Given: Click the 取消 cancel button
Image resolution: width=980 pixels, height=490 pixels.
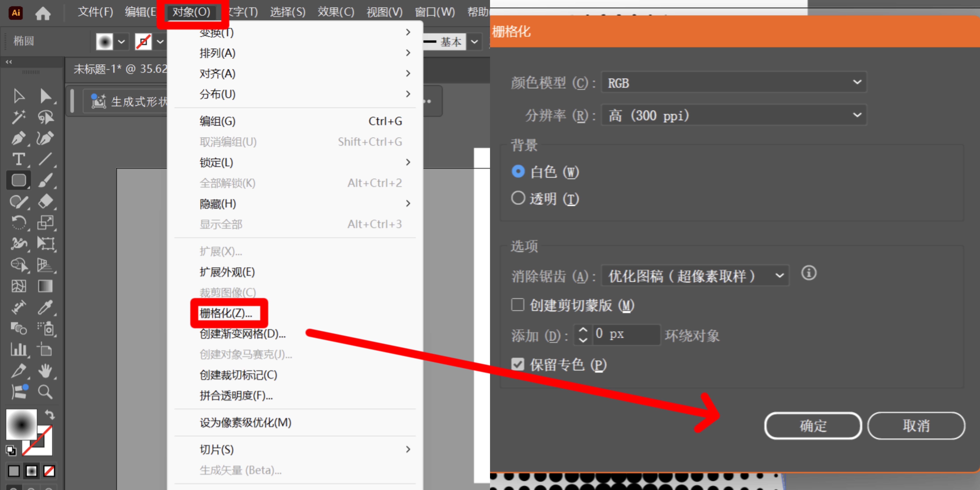Looking at the screenshot, I should pos(916,425).
